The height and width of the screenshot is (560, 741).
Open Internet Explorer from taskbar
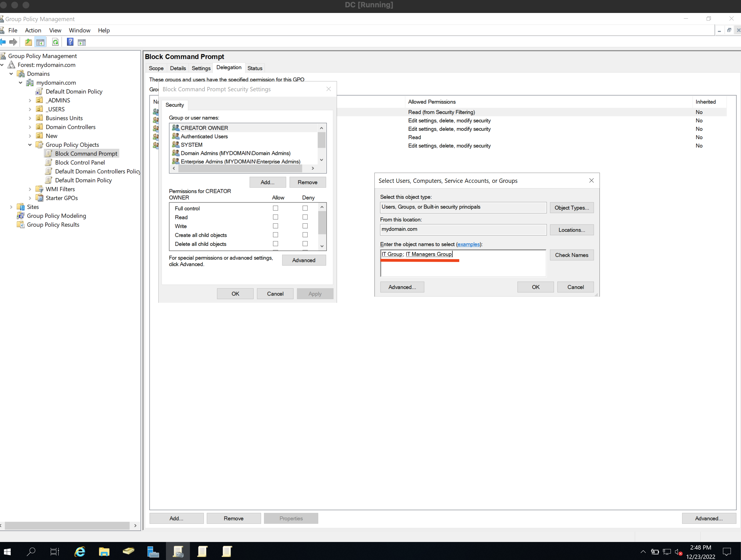coord(80,552)
